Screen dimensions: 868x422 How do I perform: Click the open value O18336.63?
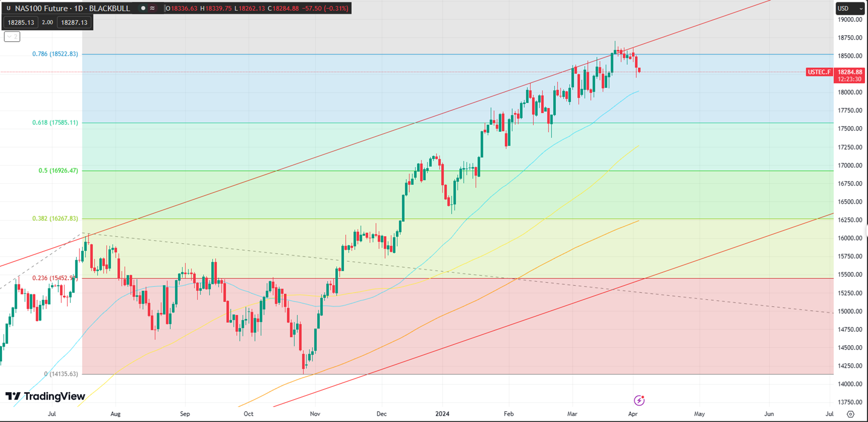[x=182, y=8]
